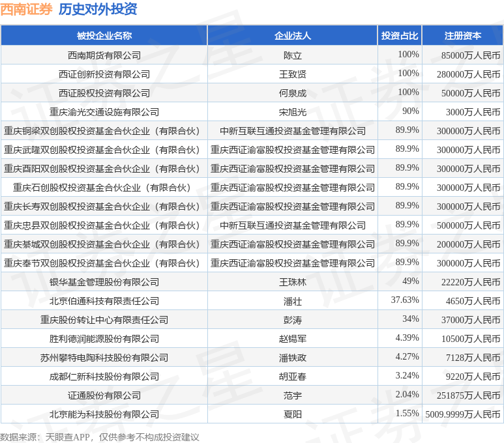This screenshot has height=443, width=504.
Task: Click 280000万人民币 registered capital
Action: 469,74
